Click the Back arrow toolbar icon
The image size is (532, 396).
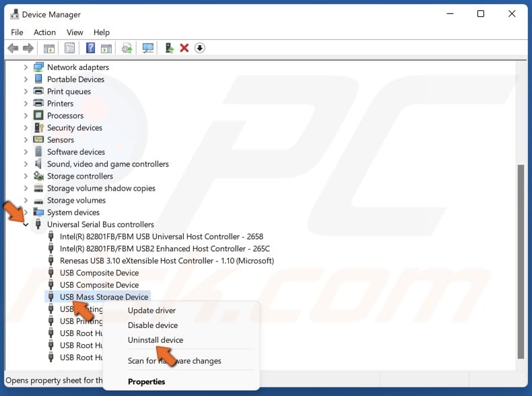pos(13,48)
